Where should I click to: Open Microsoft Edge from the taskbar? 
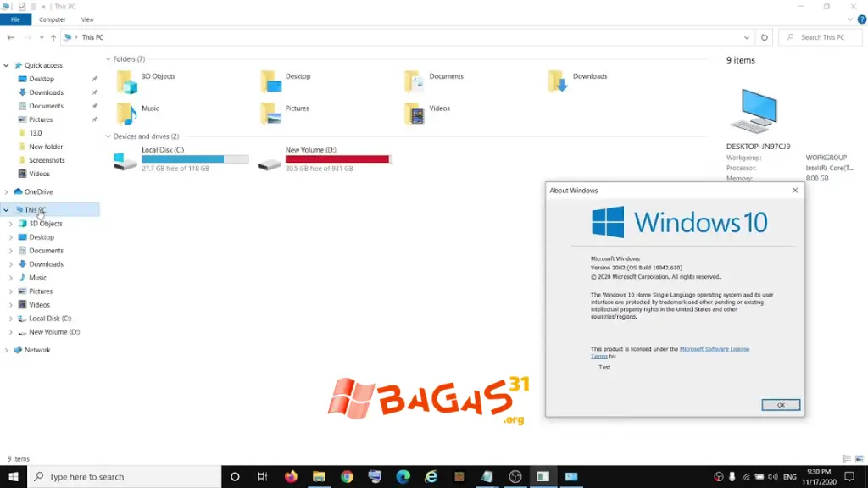tap(403, 475)
